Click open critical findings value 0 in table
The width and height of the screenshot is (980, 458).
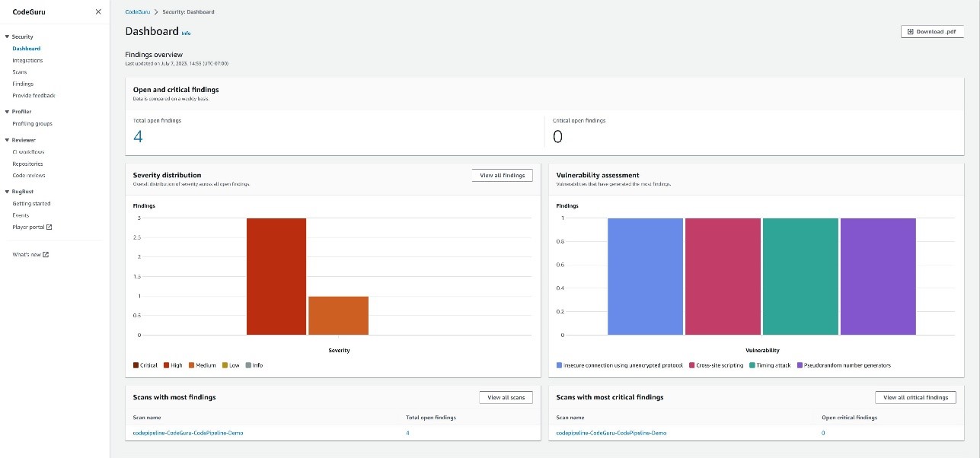[823, 433]
